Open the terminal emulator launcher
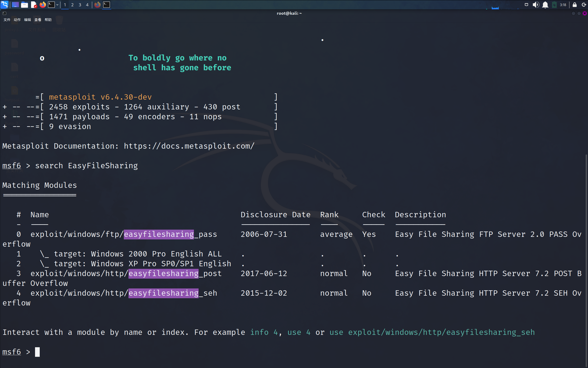Screen dimensions: 588x368 point(51,5)
